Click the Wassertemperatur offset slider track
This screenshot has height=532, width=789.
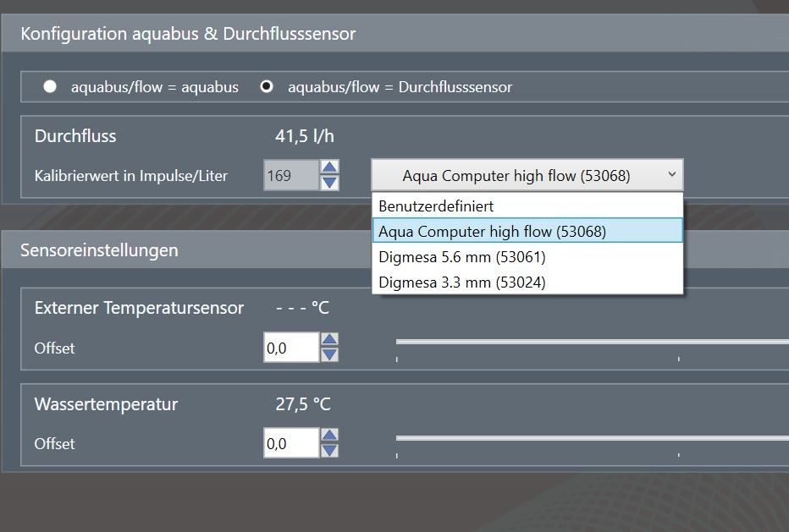pos(593,438)
